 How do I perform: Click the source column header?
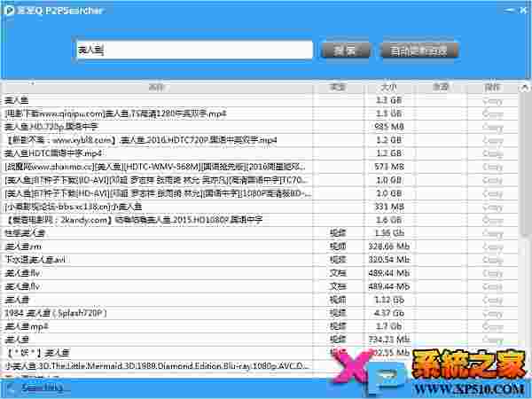click(x=441, y=88)
